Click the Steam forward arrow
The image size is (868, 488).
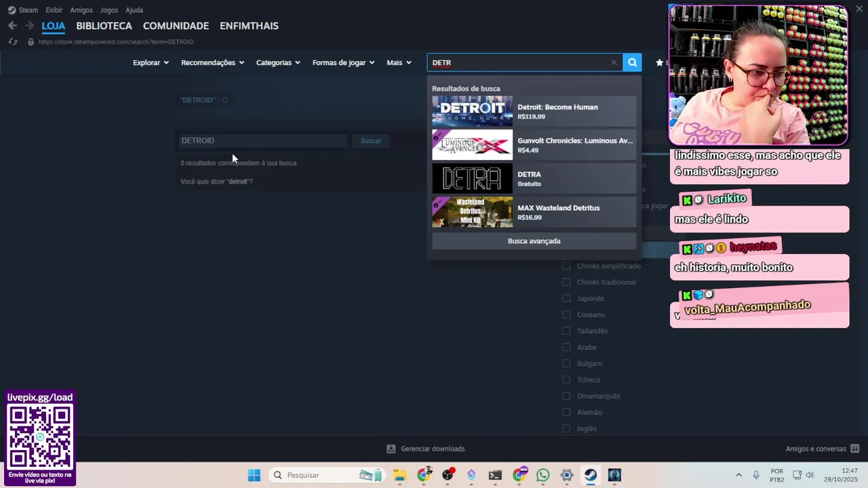click(29, 26)
